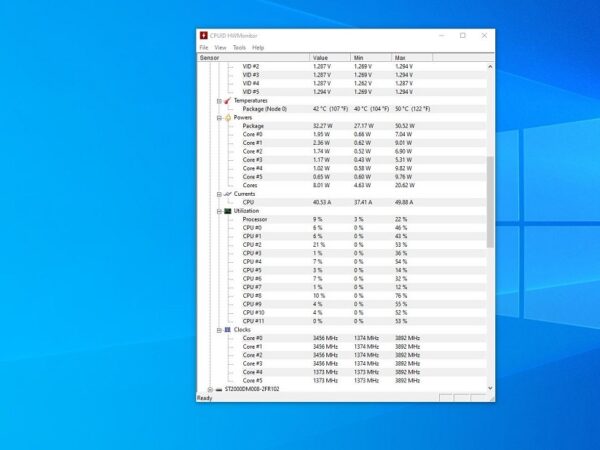Select the CPU #4 utilization row
The image size is (600, 450).
pyautogui.click(x=342, y=262)
